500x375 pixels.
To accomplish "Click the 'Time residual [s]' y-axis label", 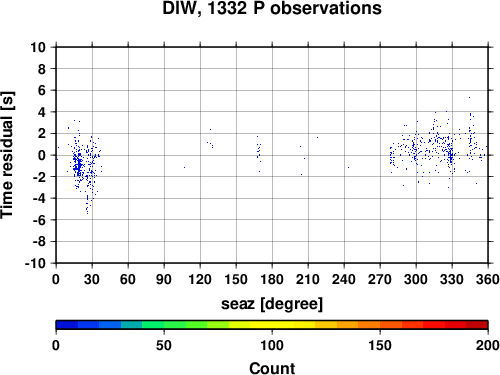I will [7, 155].
